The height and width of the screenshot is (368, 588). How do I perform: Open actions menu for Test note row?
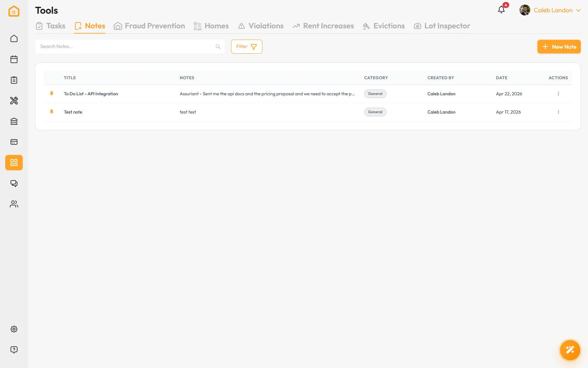pos(558,112)
